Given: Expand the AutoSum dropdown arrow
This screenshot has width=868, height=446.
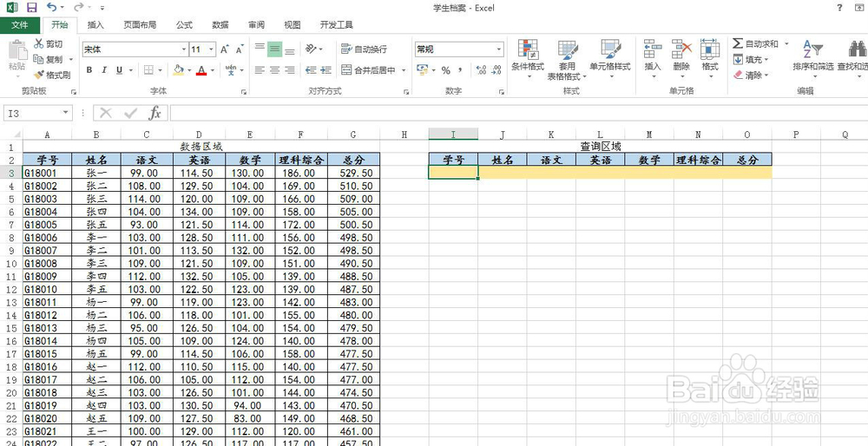Looking at the screenshot, I should 786,43.
